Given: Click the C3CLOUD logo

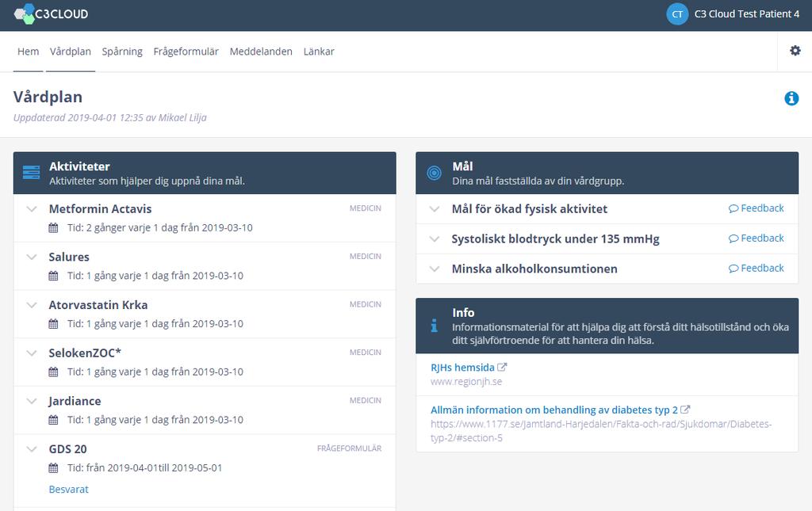Looking at the screenshot, I should point(51,14).
